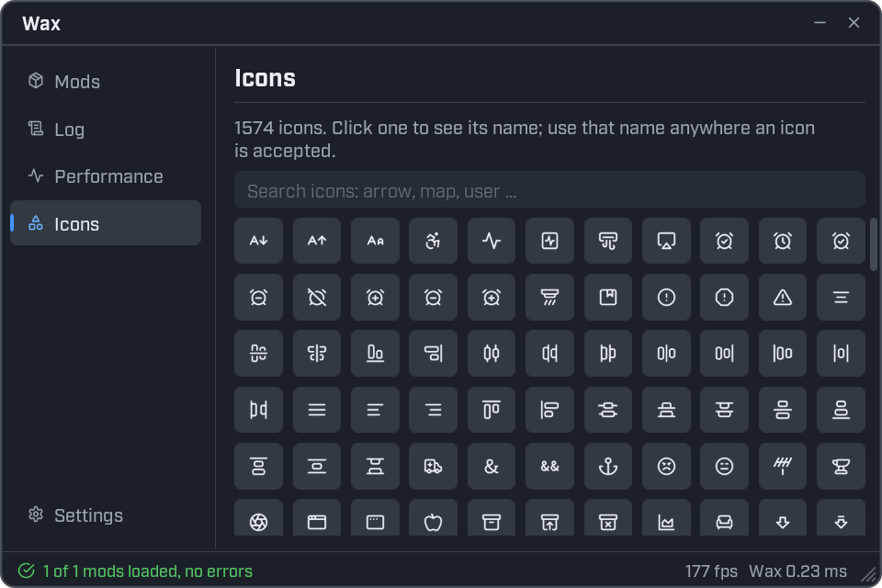Click the '177 fps' status readout
882x588 pixels.
point(711,571)
